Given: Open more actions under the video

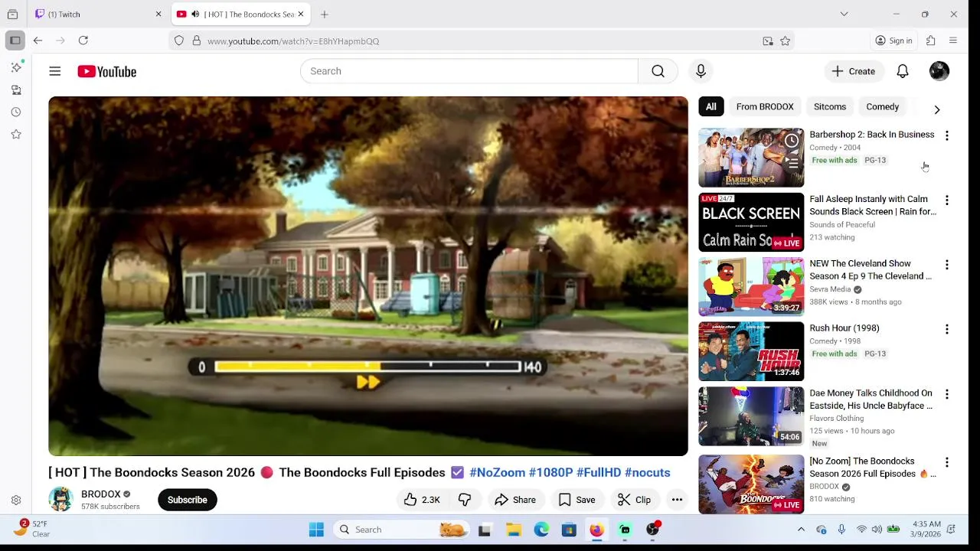Looking at the screenshot, I should pos(677,500).
